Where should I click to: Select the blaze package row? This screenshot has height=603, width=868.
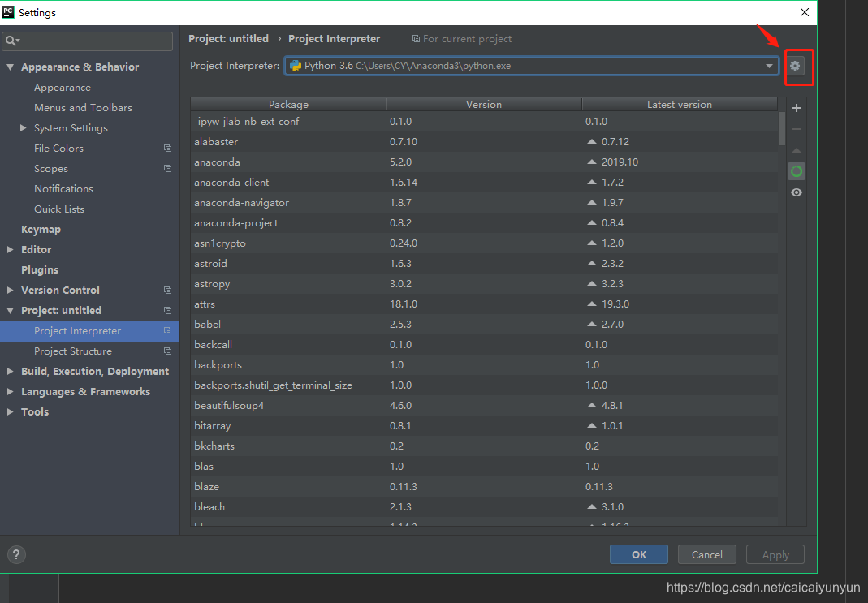(x=485, y=487)
